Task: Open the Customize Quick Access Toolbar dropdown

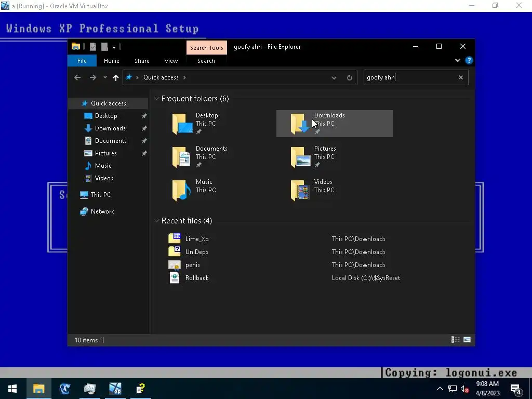Action: pos(114,47)
